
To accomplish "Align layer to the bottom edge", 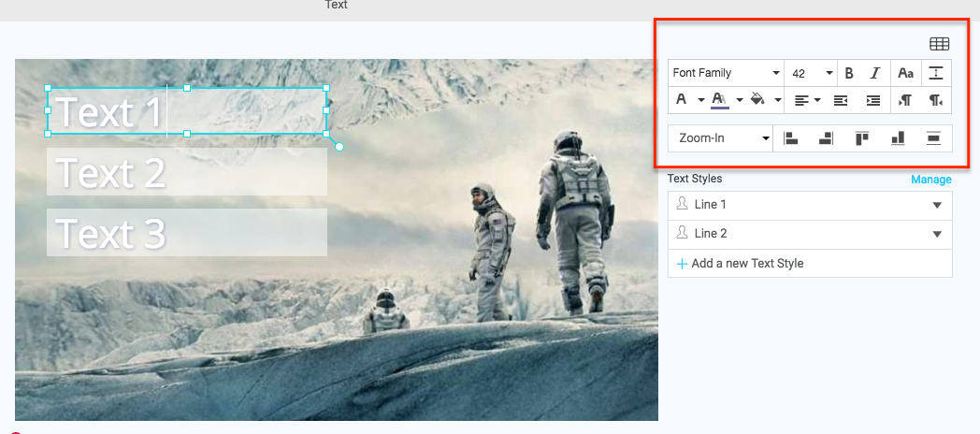I will coord(898,138).
